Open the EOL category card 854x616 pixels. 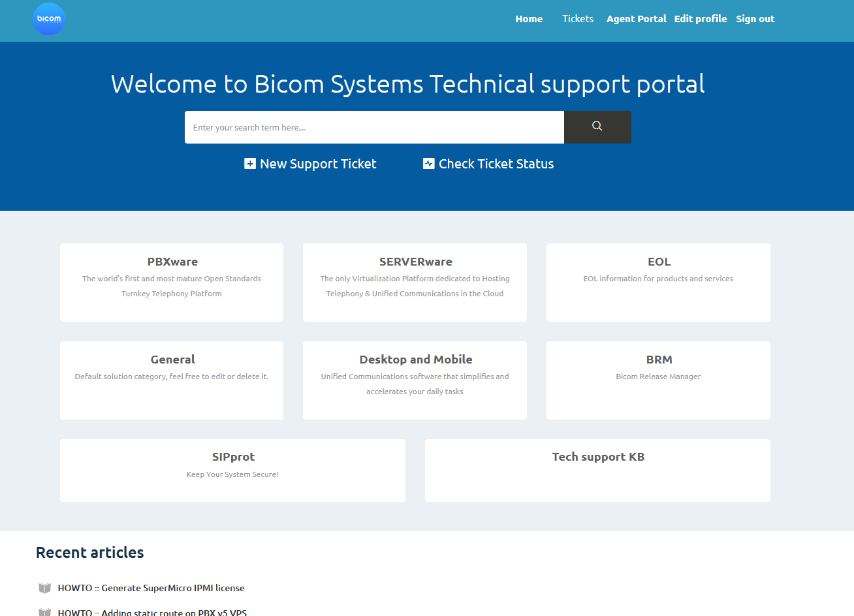click(658, 283)
